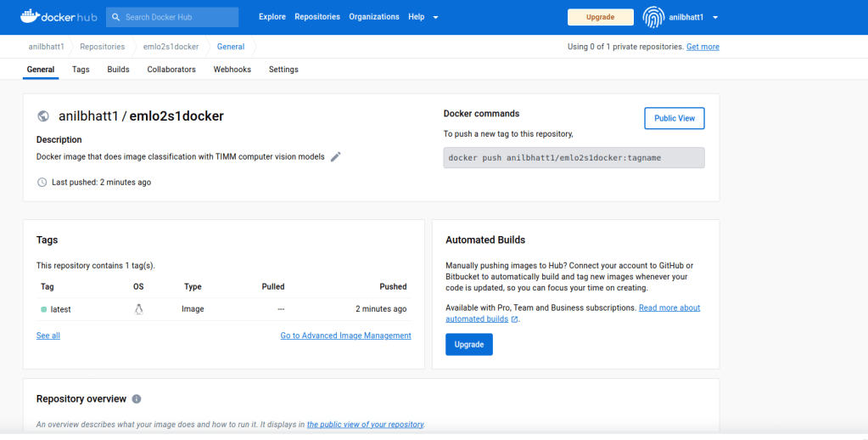Switch to the Tags tab
This screenshot has width=868, height=440.
81,70
